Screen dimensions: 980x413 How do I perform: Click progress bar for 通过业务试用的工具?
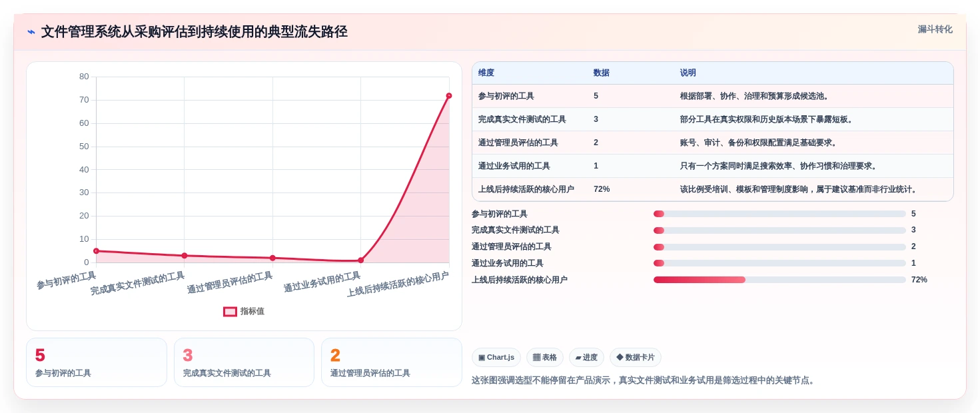(779, 263)
